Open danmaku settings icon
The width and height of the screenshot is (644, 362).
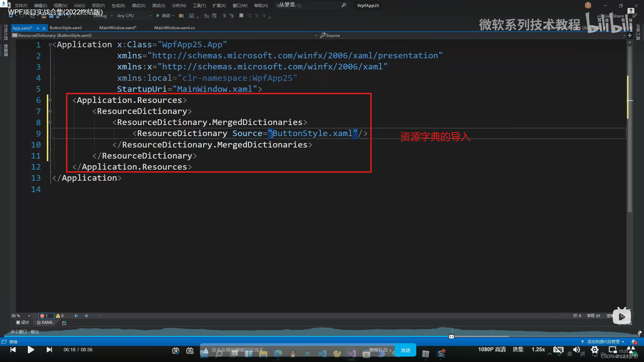pos(190,351)
